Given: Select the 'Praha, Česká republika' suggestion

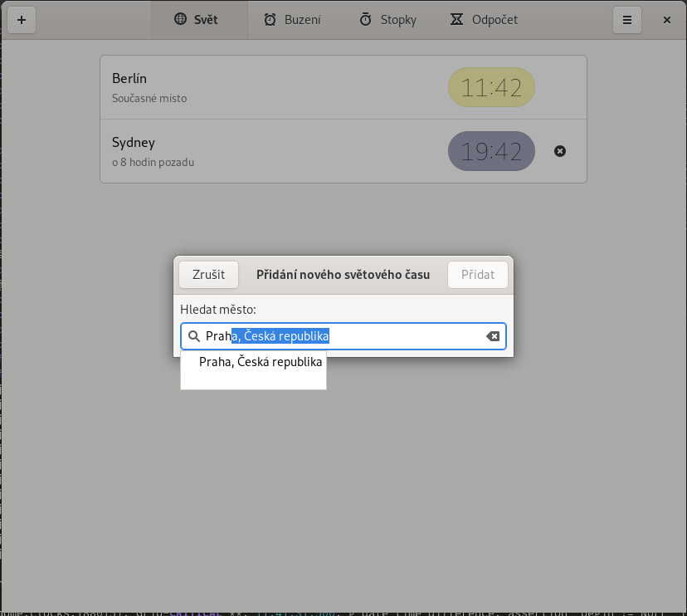Looking at the screenshot, I should 260,362.
